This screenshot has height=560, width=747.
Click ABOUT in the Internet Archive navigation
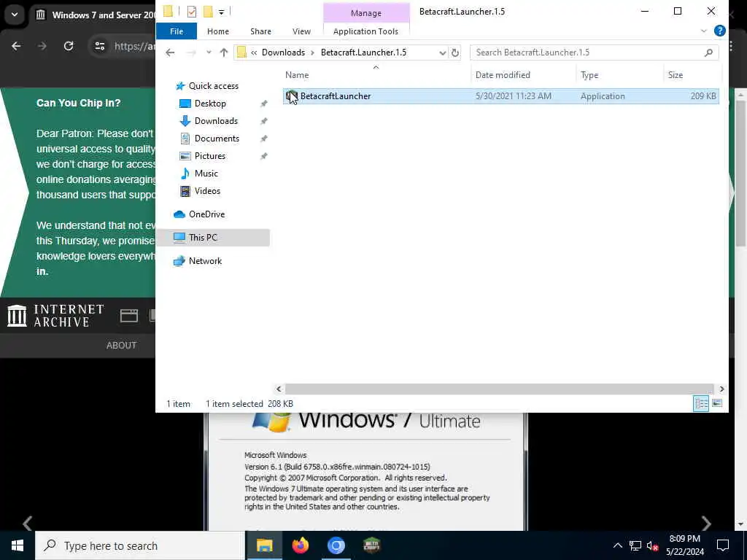(122, 345)
